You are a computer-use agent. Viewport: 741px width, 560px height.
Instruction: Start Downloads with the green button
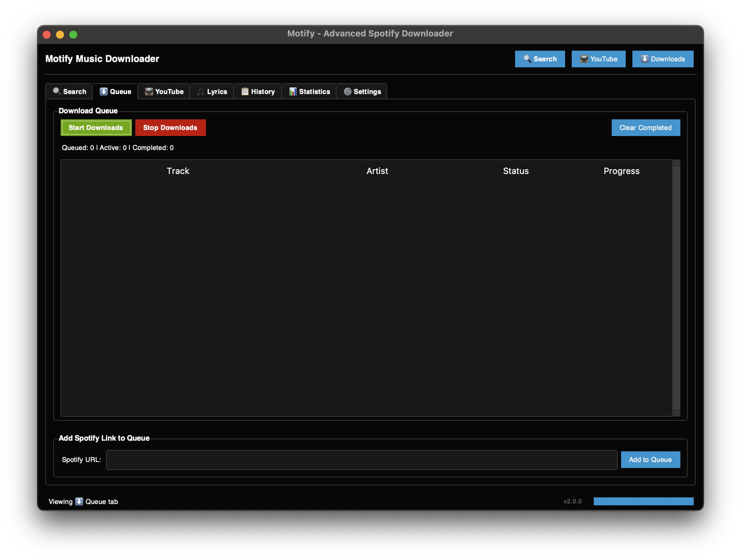pyautogui.click(x=96, y=128)
